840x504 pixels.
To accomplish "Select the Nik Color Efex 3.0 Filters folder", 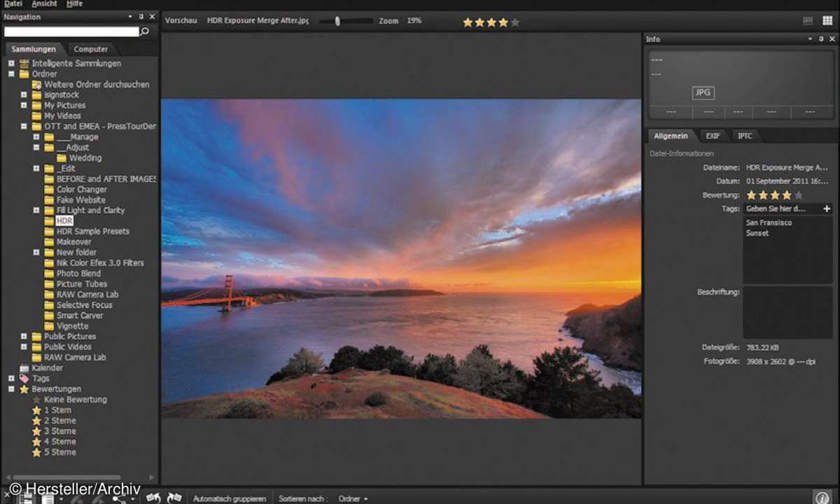I will [x=100, y=263].
